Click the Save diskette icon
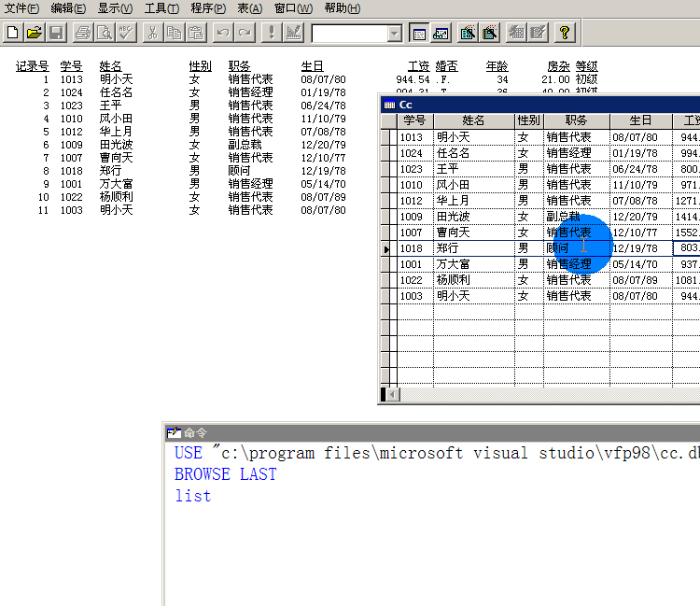The image size is (700, 606). pos(56,33)
